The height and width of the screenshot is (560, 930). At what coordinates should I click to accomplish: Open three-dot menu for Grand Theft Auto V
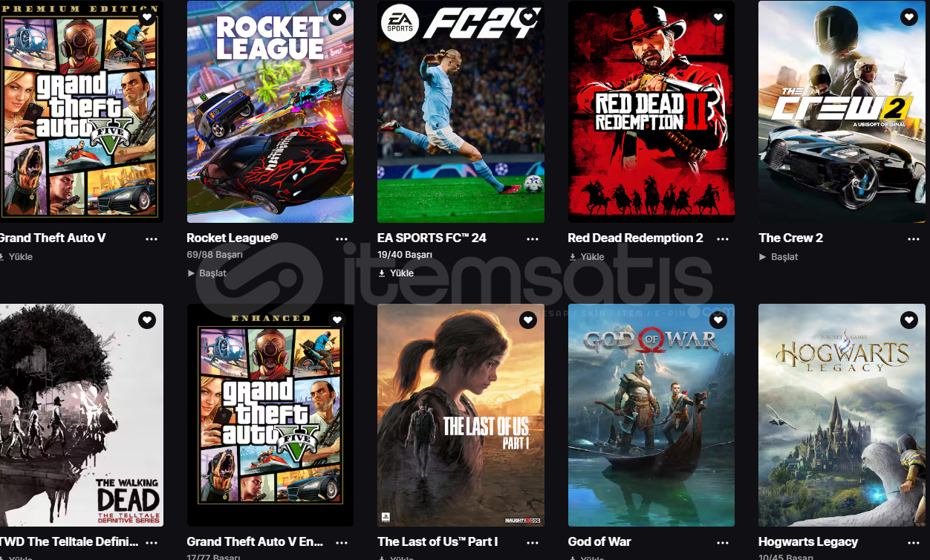coord(152,239)
